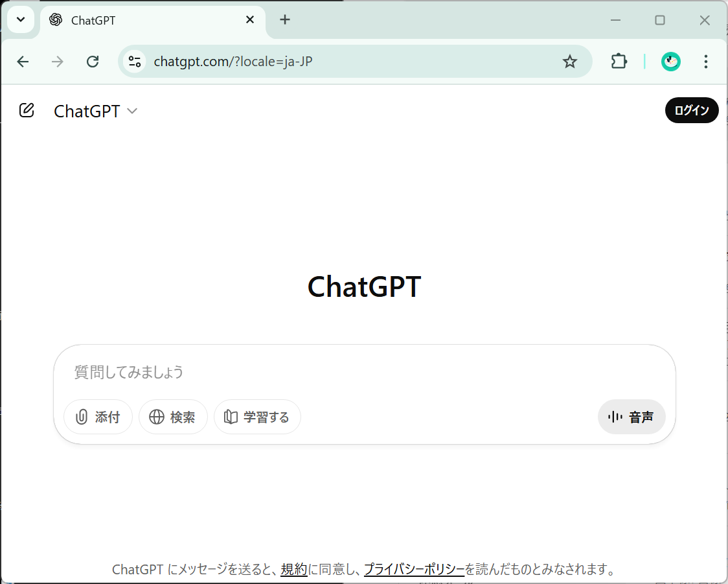Go back with the browser back arrow
This screenshot has width=728, height=584.
point(23,62)
